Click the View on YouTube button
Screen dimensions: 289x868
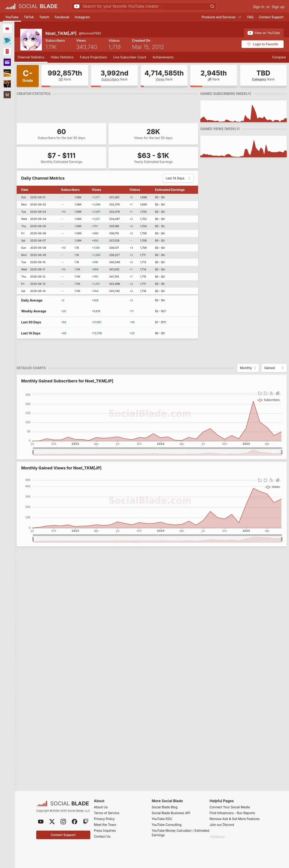point(264,33)
